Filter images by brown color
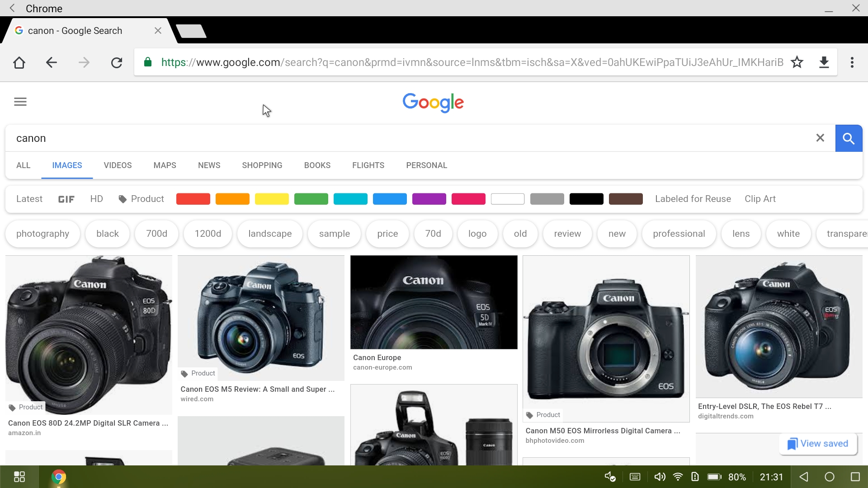 [x=626, y=199]
